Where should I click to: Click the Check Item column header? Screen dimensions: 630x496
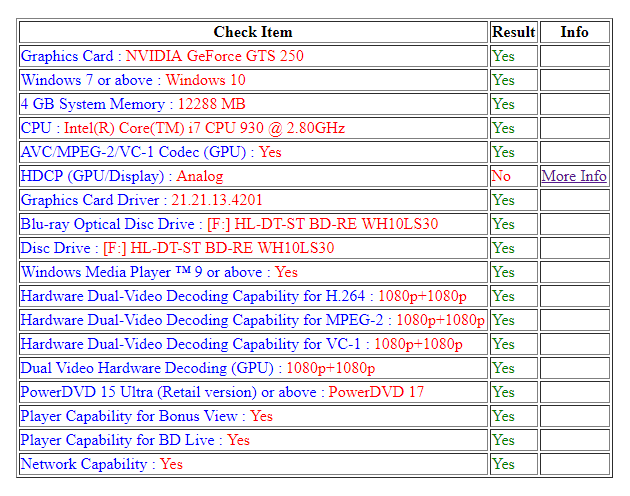tap(253, 32)
